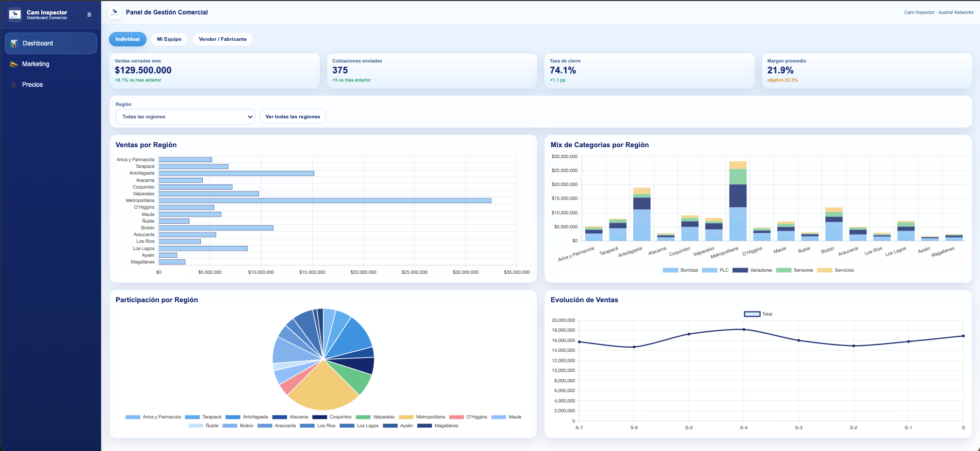Click Cam Inspector · Austral Networks header text

pyautogui.click(x=939, y=12)
